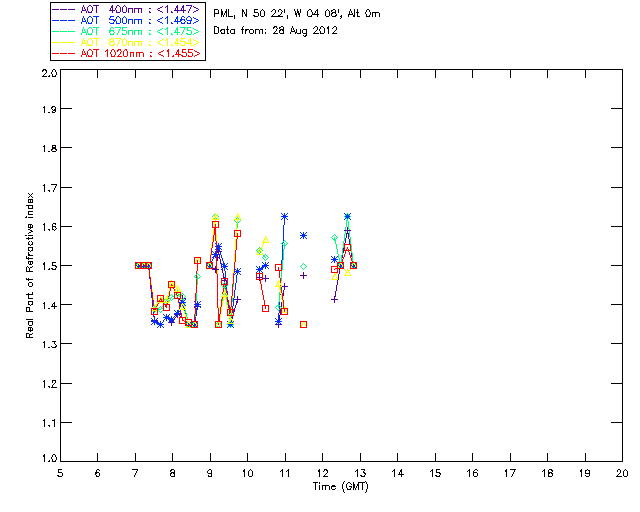The image size is (640, 512).
Task: Click the 'AOT 675nm : <1.475>' legend entry
Action: click(x=127, y=31)
